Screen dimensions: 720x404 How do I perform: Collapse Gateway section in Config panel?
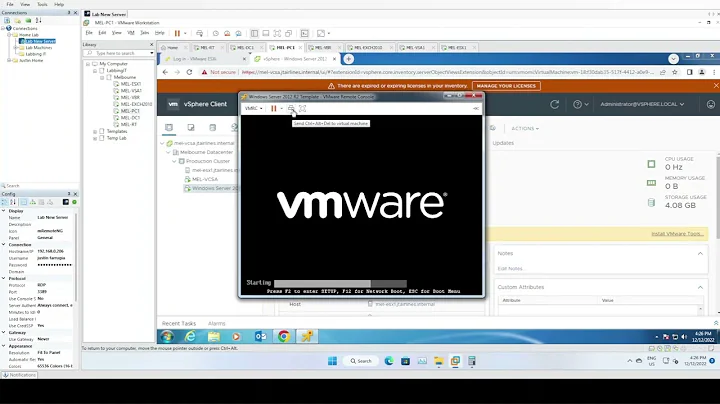click(4, 332)
